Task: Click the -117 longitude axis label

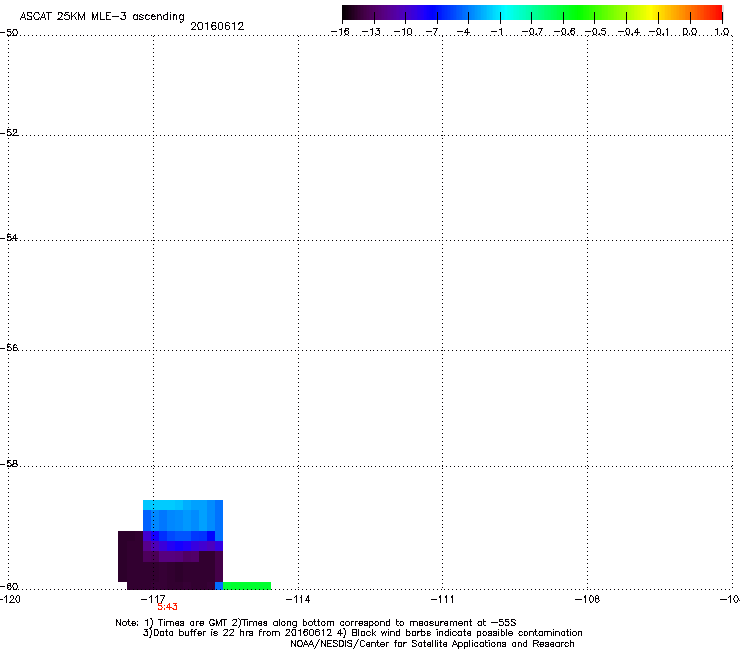Action: 153,599
